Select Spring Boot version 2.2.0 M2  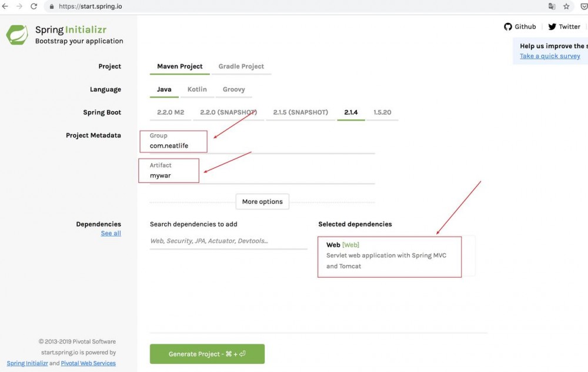click(171, 112)
